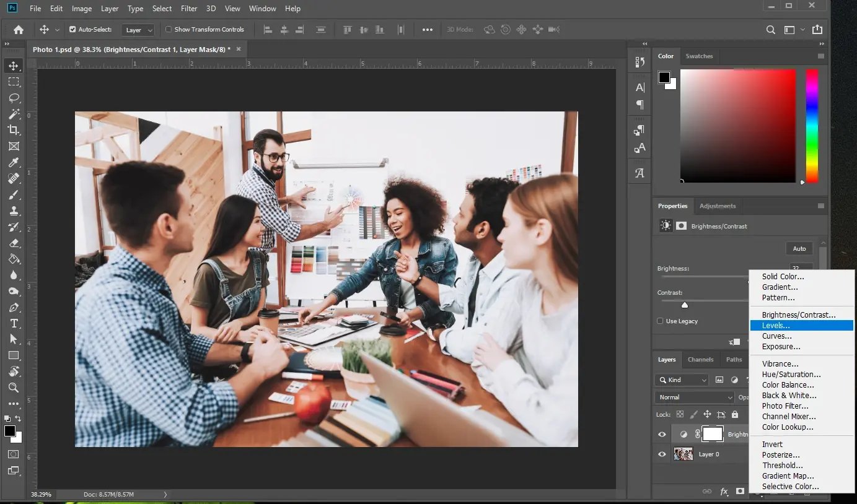This screenshot has height=504, width=857.
Task: Open Color panel flyout menu
Action: point(820,56)
